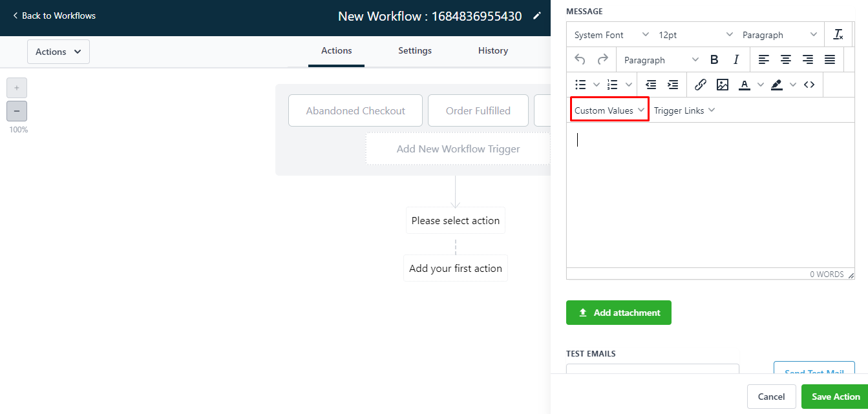Open text color picker dropdown arrow

click(x=761, y=85)
